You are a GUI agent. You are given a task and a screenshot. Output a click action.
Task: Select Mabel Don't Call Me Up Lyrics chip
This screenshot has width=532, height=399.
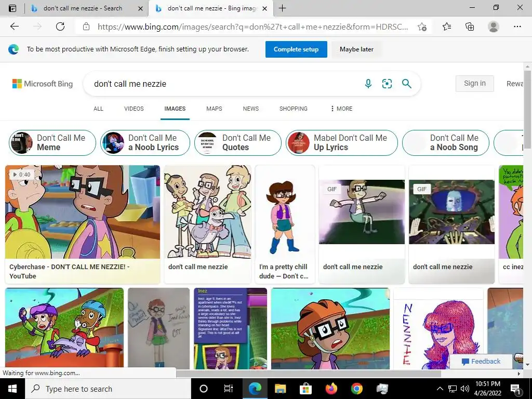coord(342,142)
